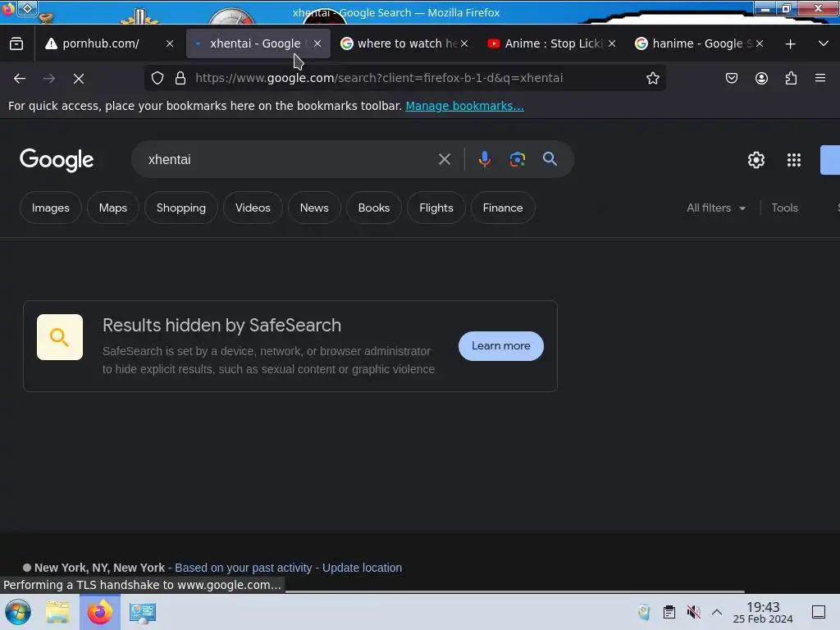This screenshot has width=840, height=630.
Task: Open the Manage bookmarks link
Action: tap(464, 106)
